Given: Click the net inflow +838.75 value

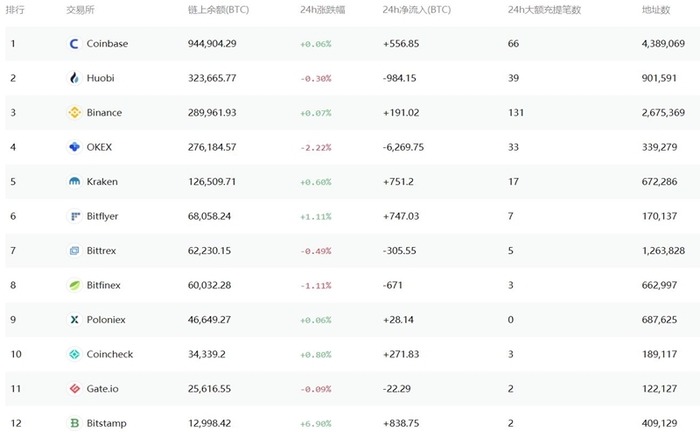Looking at the screenshot, I should pyautogui.click(x=401, y=423).
